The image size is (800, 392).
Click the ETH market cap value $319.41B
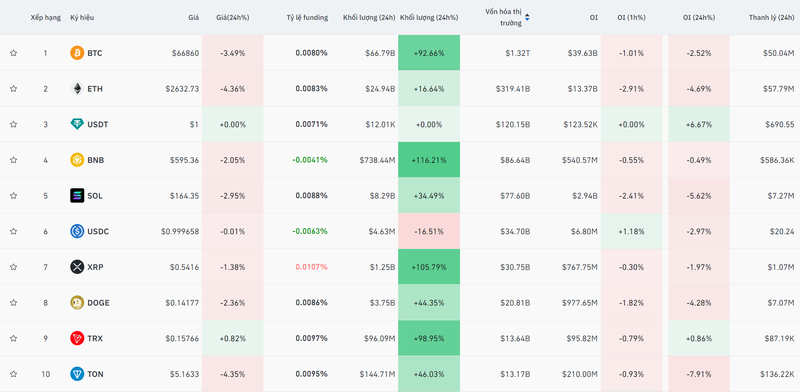click(513, 89)
